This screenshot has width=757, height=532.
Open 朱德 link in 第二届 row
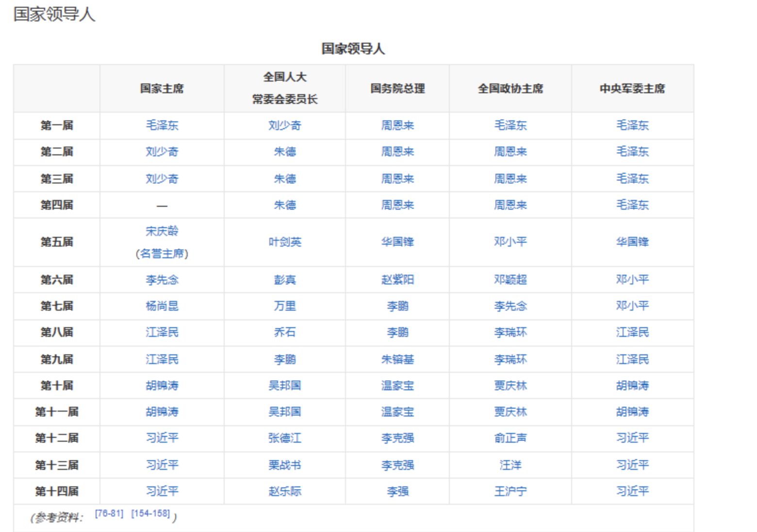285,151
